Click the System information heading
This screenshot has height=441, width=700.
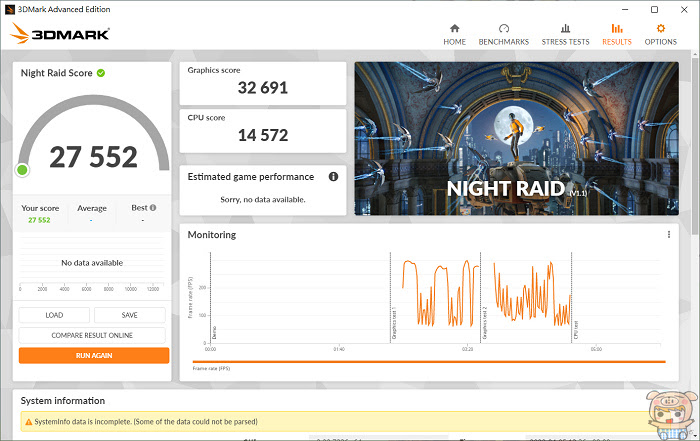click(x=62, y=401)
